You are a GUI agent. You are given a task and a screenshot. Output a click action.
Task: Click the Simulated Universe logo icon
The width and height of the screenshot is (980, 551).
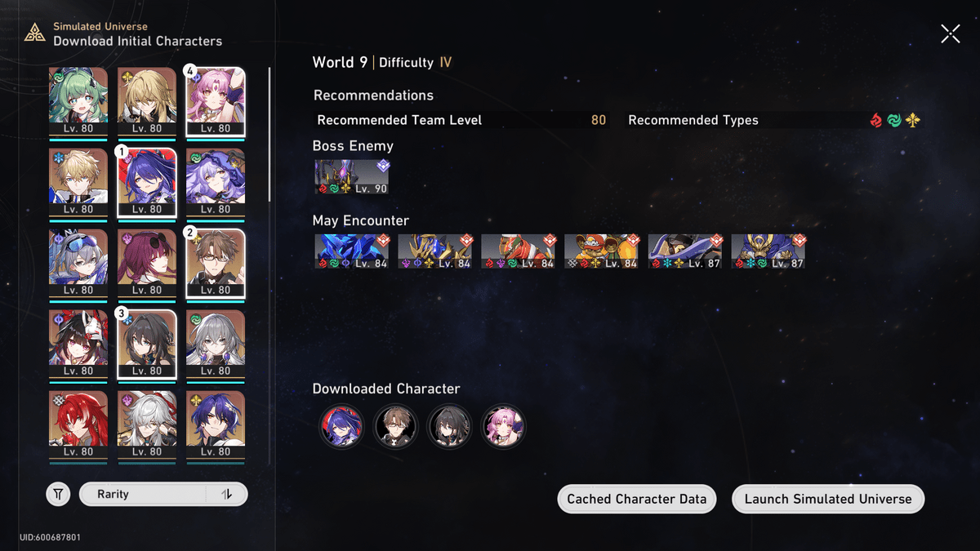[x=34, y=33]
